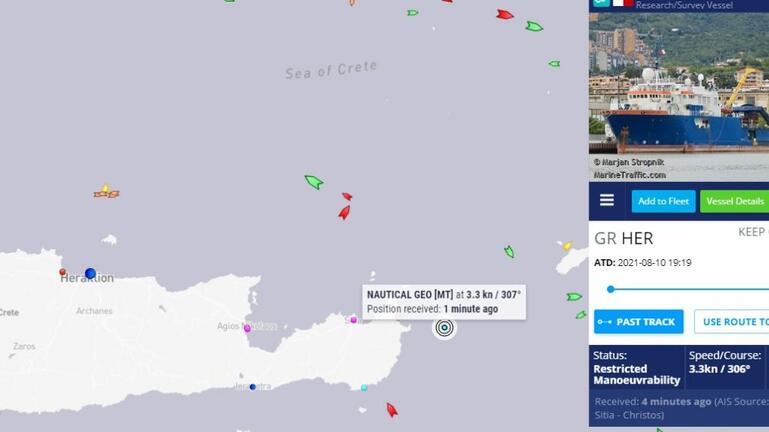Click the Add to Fleet button
The width and height of the screenshot is (769, 432).
pos(663,201)
